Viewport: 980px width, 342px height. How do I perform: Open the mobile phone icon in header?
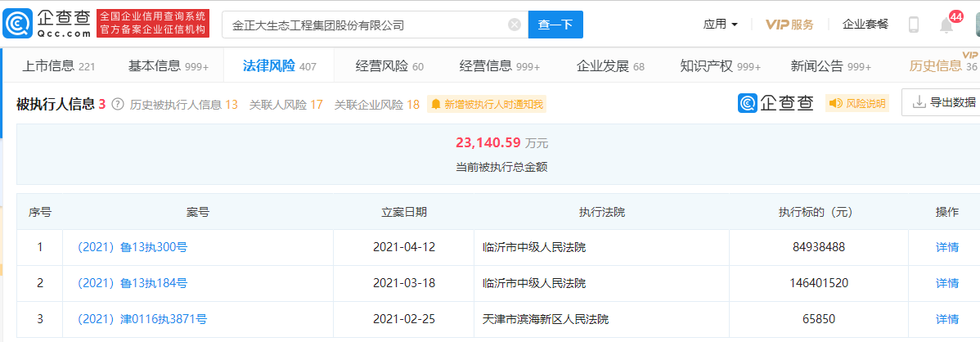[x=914, y=25]
